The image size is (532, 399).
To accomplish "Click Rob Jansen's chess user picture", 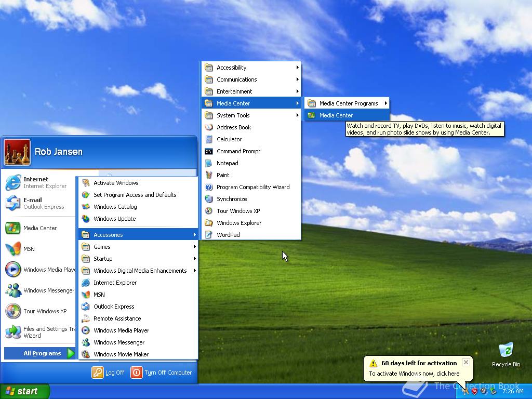I will click(17, 152).
